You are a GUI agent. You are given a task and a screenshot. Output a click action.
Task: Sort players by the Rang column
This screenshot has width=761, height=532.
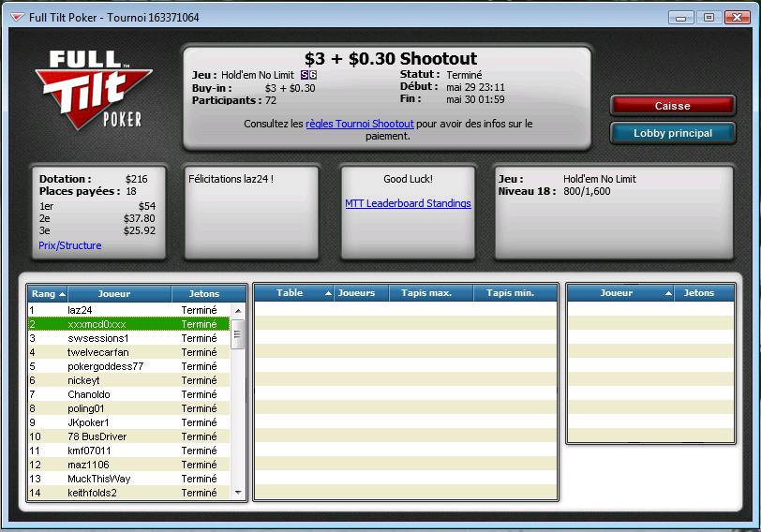click(x=48, y=294)
